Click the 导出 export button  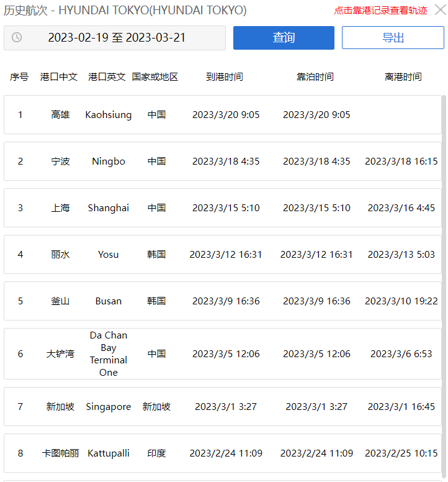[x=393, y=37]
